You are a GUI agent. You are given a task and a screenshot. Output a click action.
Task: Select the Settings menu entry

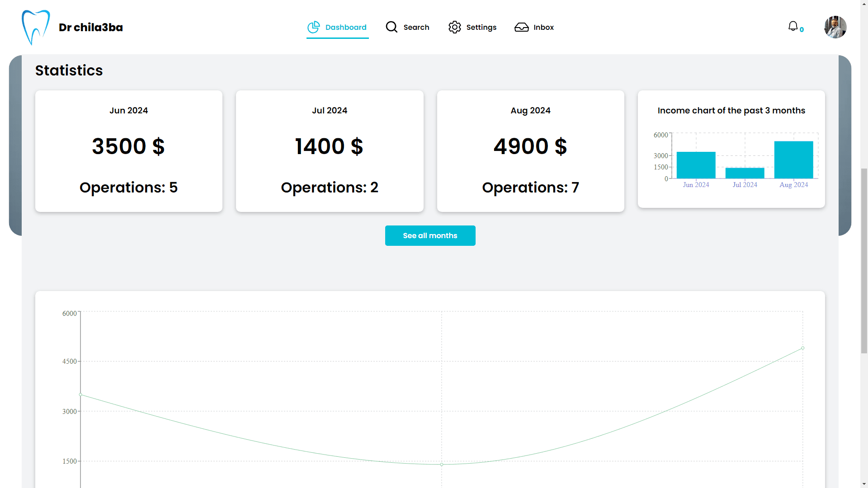[x=481, y=27]
